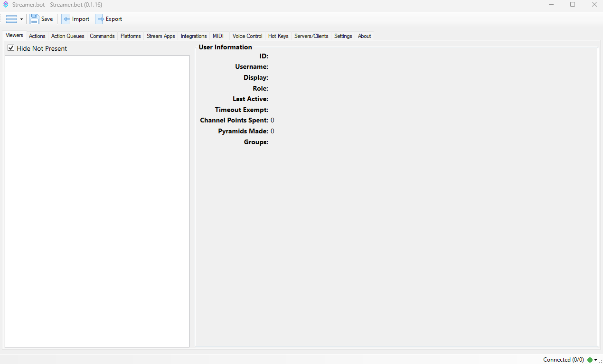
Task: Click the Export icon in the toolbar
Action: point(99,19)
